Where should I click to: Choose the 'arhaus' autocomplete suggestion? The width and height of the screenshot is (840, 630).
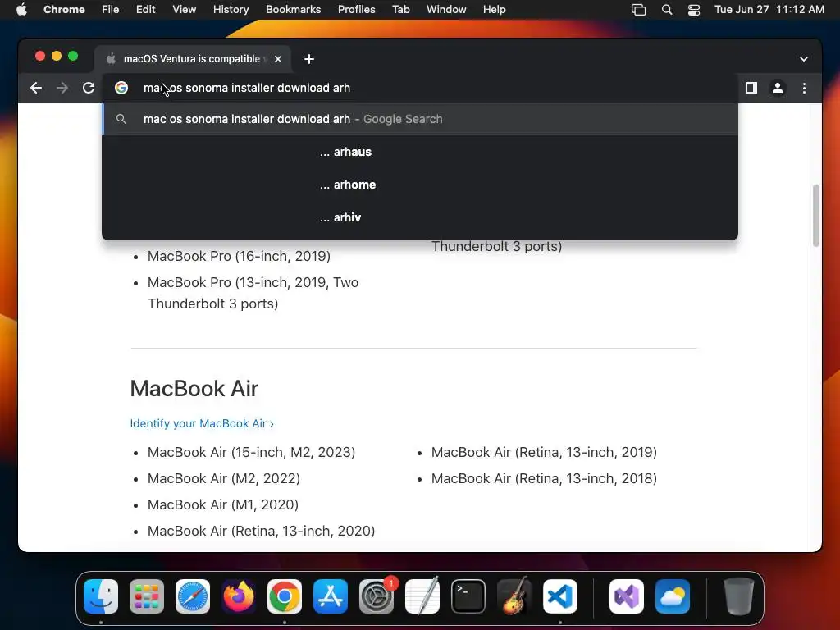pos(420,152)
